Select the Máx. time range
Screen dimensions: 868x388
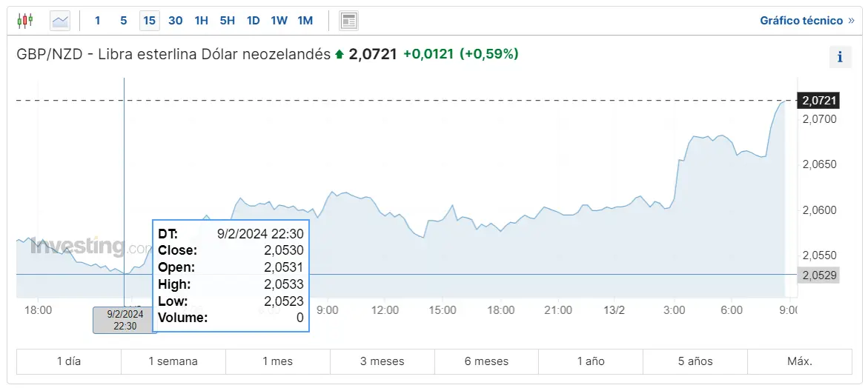coord(800,361)
